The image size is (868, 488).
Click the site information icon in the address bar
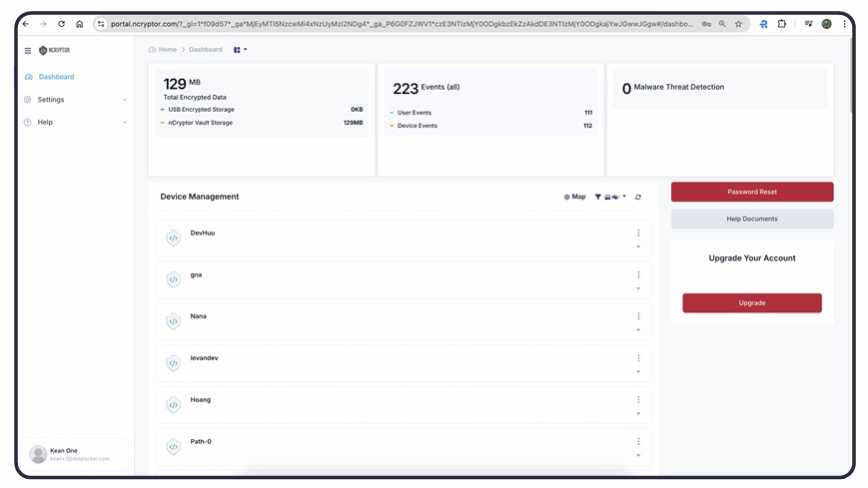(101, 24)
